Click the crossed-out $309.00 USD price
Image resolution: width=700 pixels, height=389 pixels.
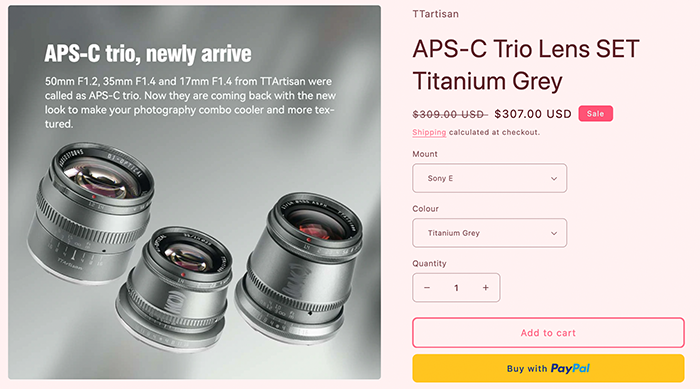pos(450,114)
